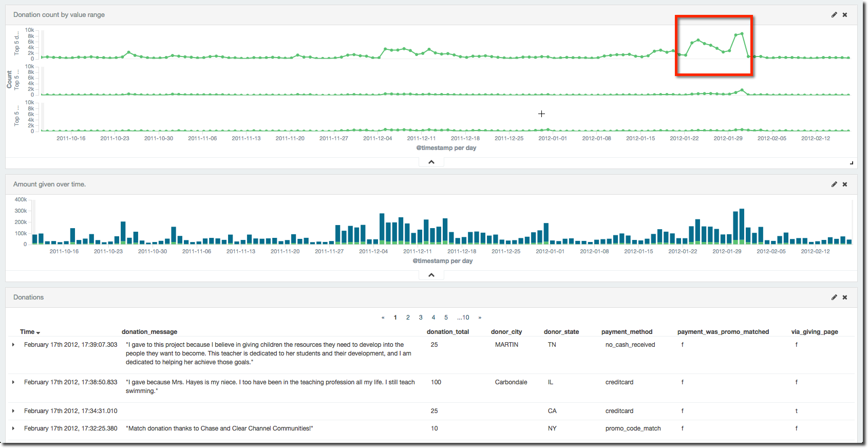Viewport: 868px width, 448px height.
Task: Remove the Donations panel with X icon
Action: [845, 297]
